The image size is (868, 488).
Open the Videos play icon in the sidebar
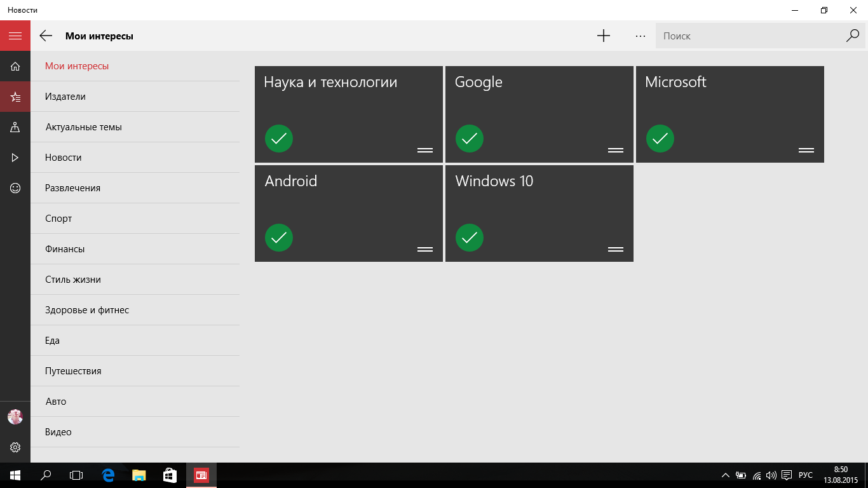(x=15, y=158)
